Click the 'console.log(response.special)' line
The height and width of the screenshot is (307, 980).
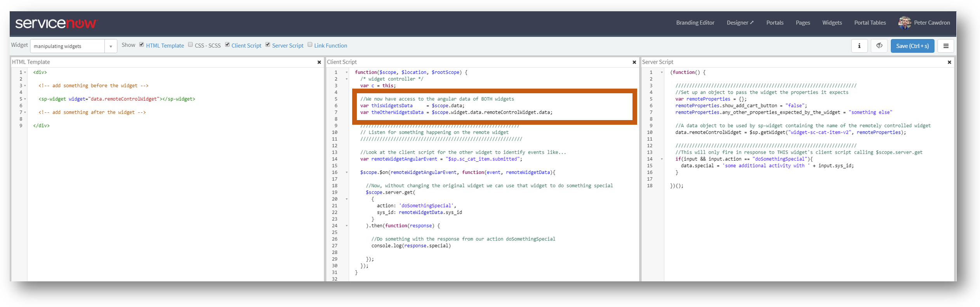[x=411, y=246]
